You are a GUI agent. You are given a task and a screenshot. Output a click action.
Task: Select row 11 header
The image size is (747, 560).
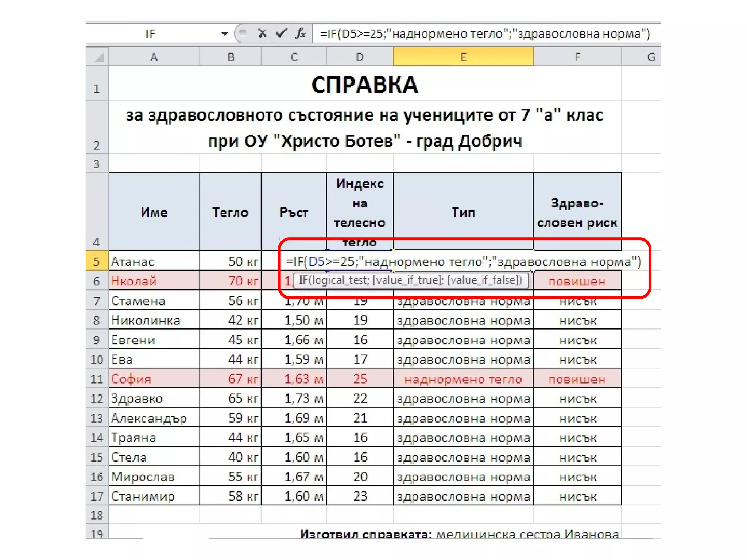coord(97,379)
